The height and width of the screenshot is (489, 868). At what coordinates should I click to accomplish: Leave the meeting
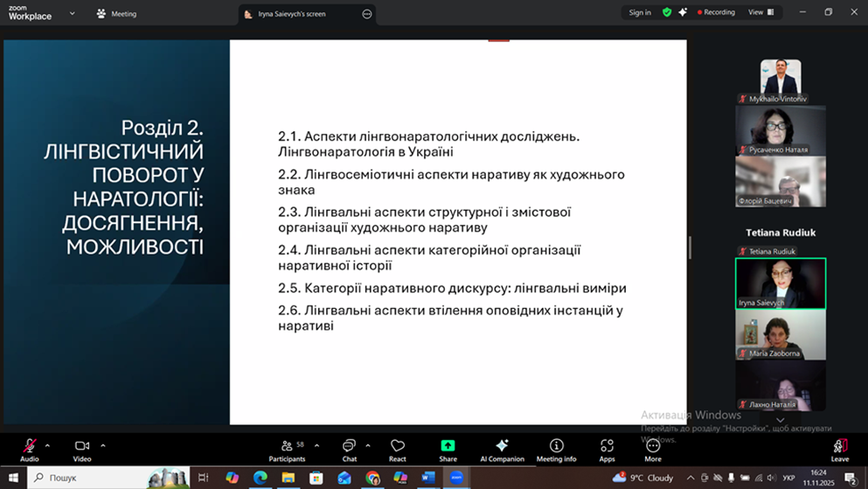tap(839, 450)
